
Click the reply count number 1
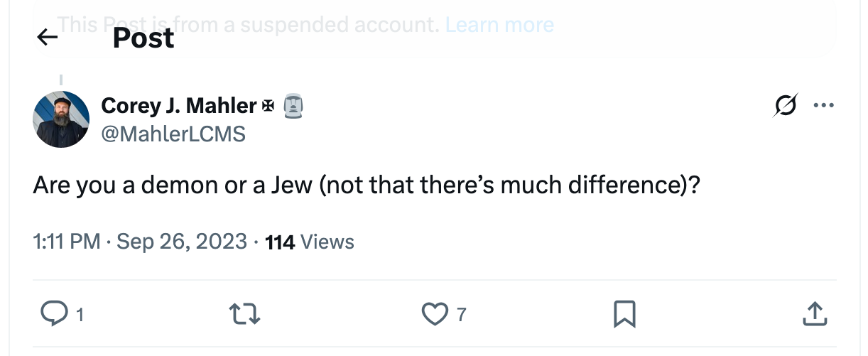pos(80,314)
